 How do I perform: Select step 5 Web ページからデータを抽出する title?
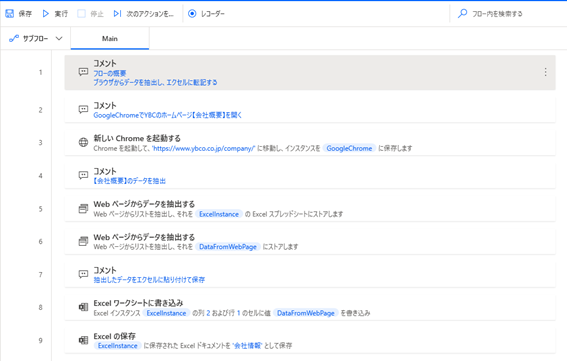pyautogui.click(x=144, y=204)
